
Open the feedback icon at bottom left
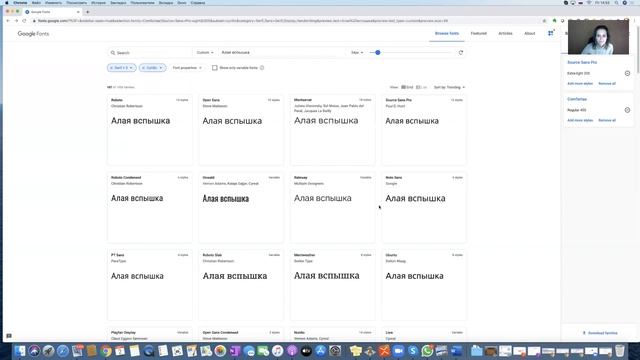tap(9, 336)
